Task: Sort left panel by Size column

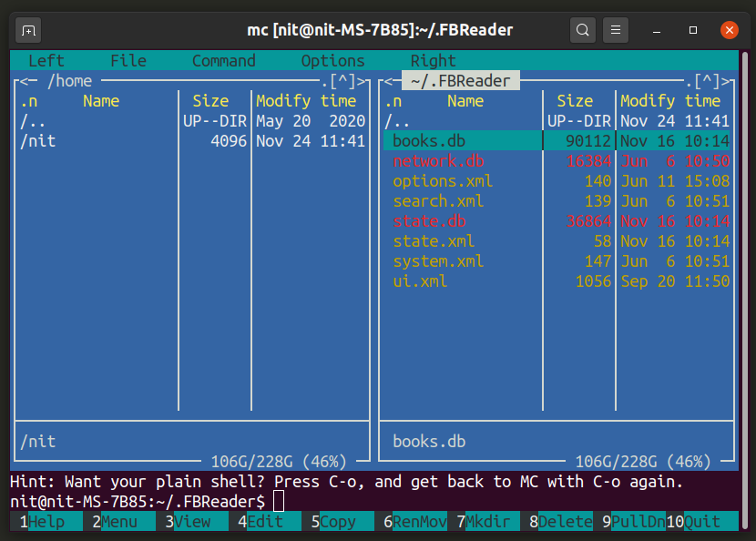Action: tap(210, 101)
